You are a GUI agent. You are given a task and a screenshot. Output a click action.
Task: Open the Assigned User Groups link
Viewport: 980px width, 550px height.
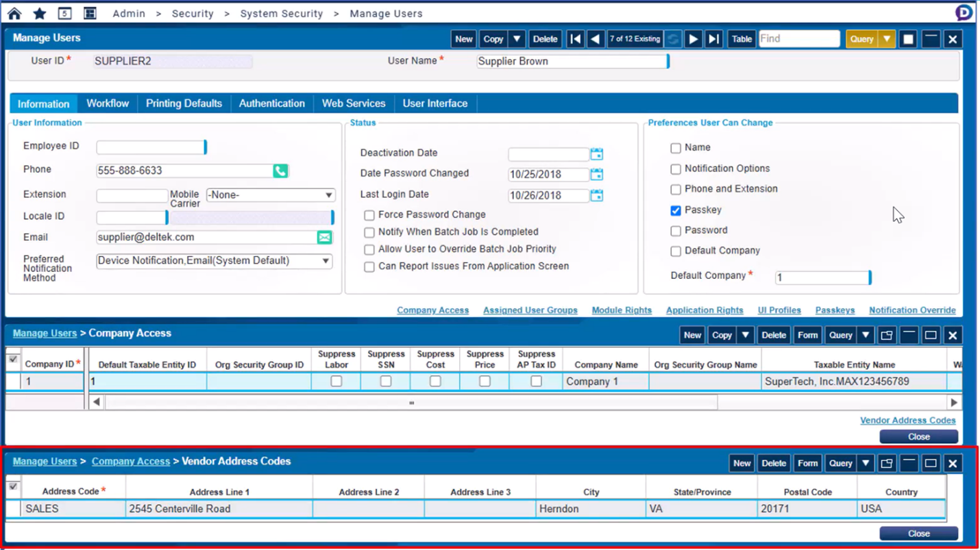point(530,310)
